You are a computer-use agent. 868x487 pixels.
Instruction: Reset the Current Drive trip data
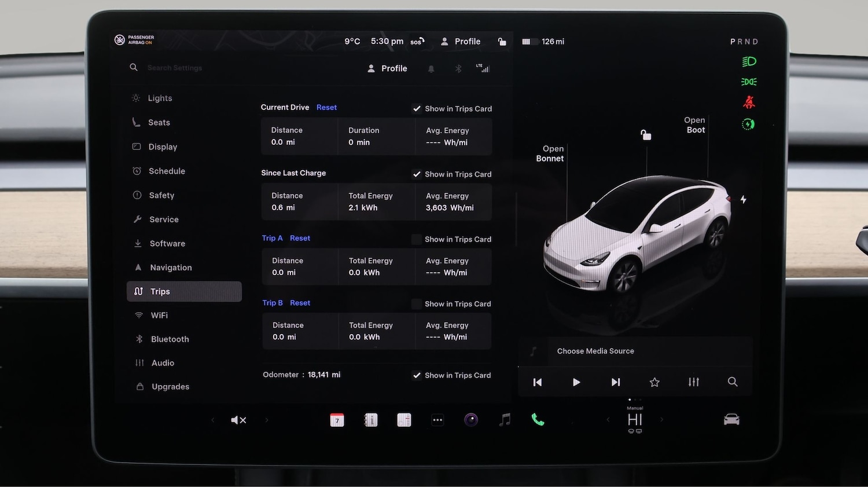(326, 107)
